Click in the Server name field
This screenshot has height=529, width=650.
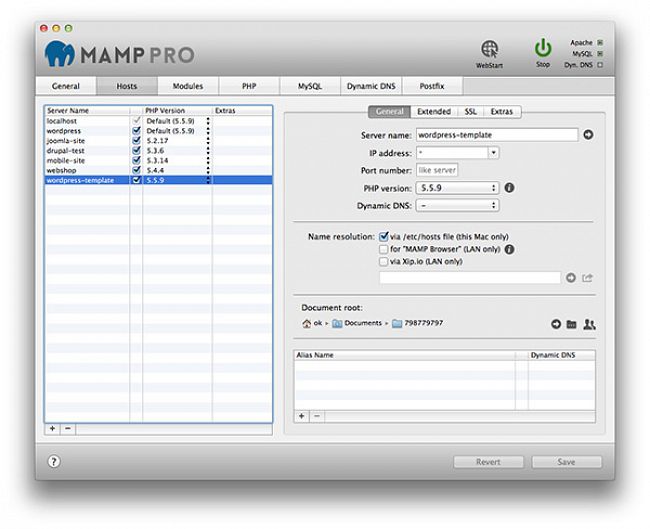click(x=497, y=135)
